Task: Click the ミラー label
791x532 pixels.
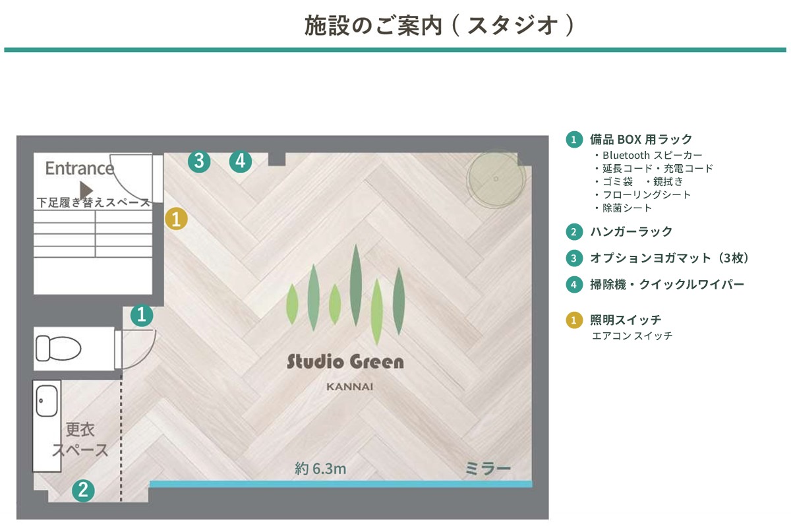Action: (488, 469)
